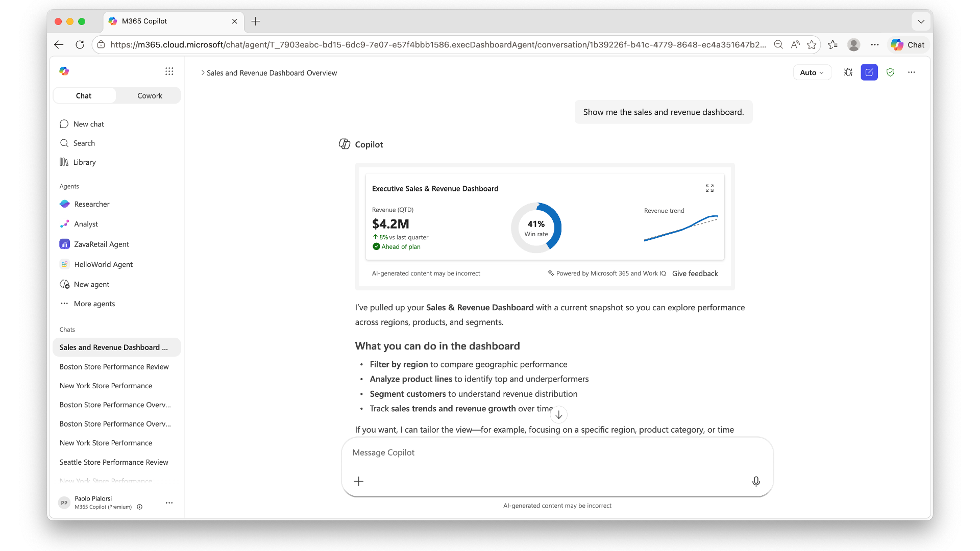Image resolution: width=980 pixels, height=551 pixels.
Task: Open Boston Store Performance Review chat
Action: click(116, 367)
